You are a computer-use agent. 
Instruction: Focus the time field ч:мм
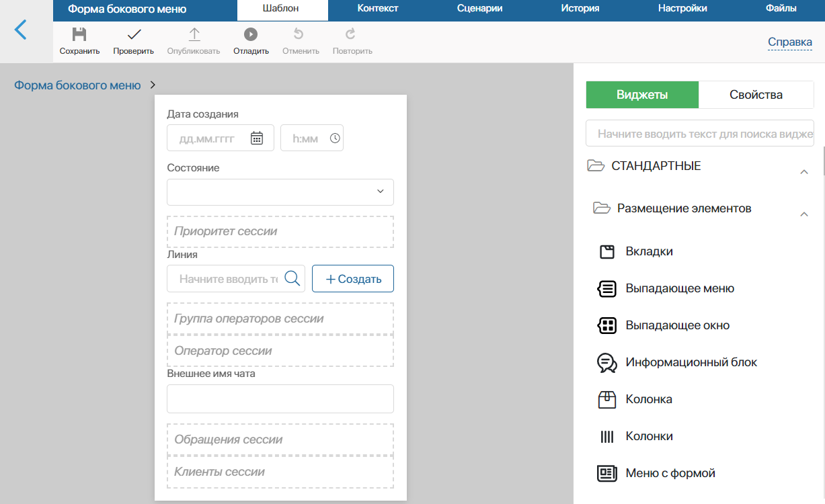312,138
